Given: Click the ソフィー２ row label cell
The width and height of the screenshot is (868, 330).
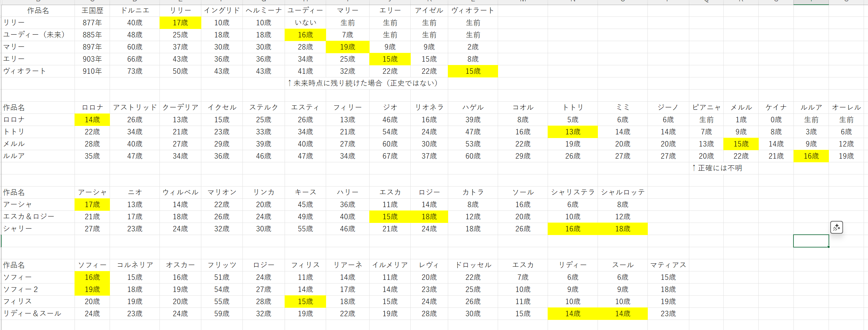Looking at the screenshot, I should pos(21,289).
